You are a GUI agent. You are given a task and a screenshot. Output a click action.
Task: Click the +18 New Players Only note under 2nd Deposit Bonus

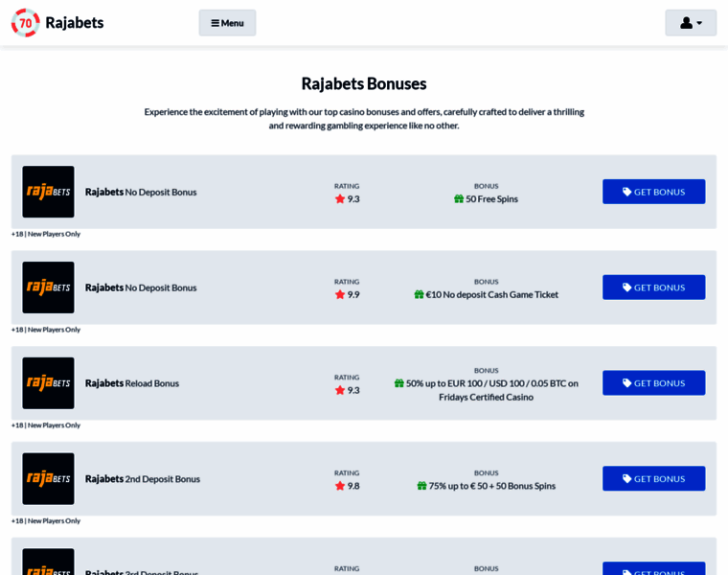click(46, 521)
